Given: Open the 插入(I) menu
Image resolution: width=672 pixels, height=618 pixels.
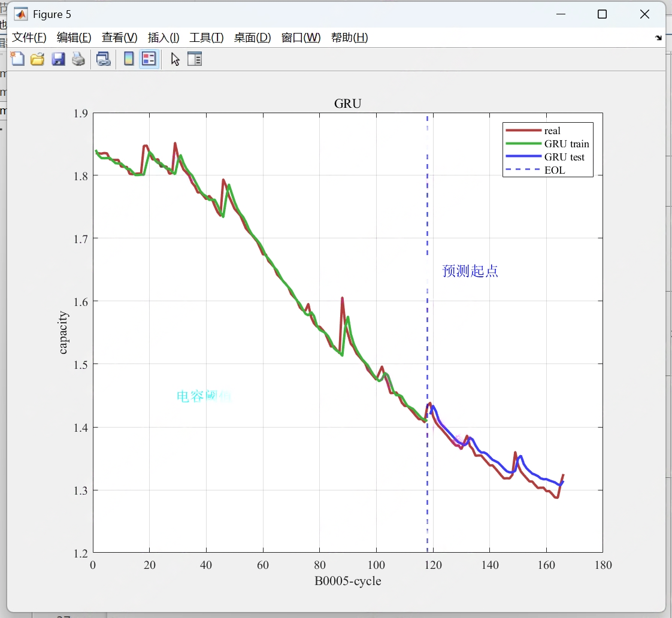Looking at the screenshot, I should (x=164, y=38).
